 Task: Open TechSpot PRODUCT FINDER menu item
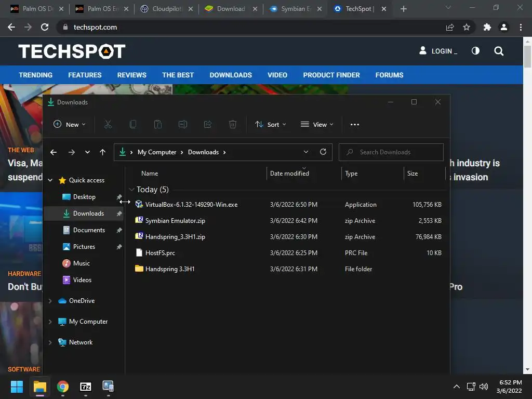click(x=331, y=75)
